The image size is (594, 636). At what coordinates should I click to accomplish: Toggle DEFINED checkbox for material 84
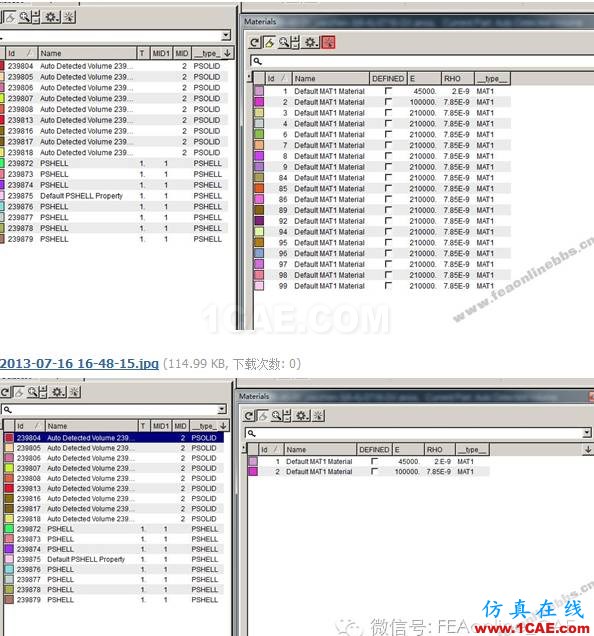point(388,177)
